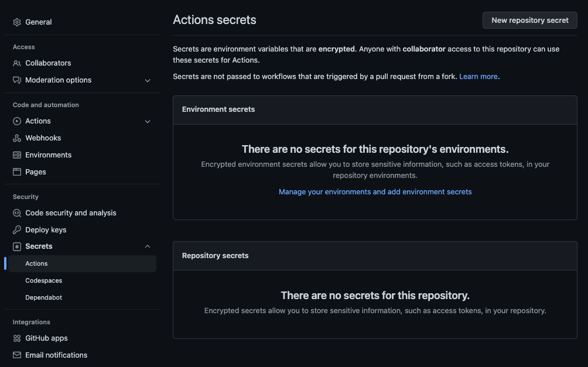588x367 pixels.
Task: Click the Code and automation section heading
Action: pyautogui.click(x=46, y=105)
